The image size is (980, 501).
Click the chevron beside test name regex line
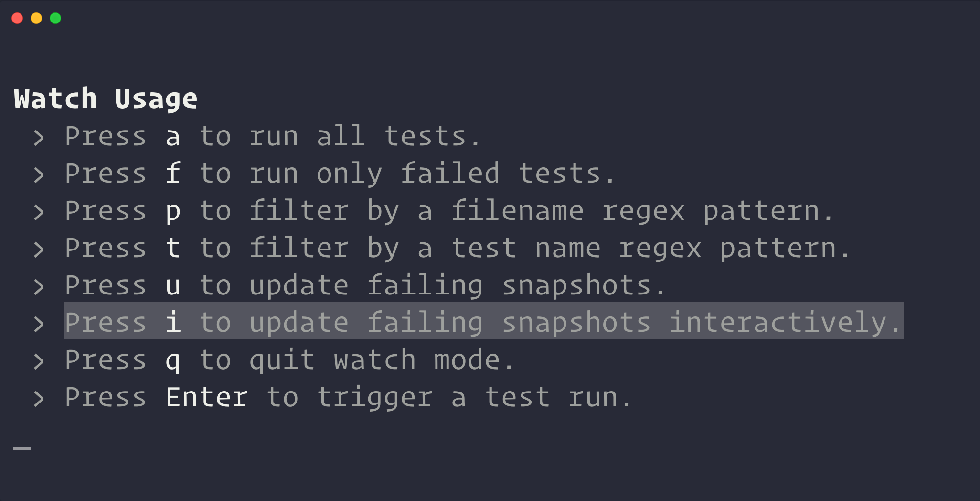[39, 250]
